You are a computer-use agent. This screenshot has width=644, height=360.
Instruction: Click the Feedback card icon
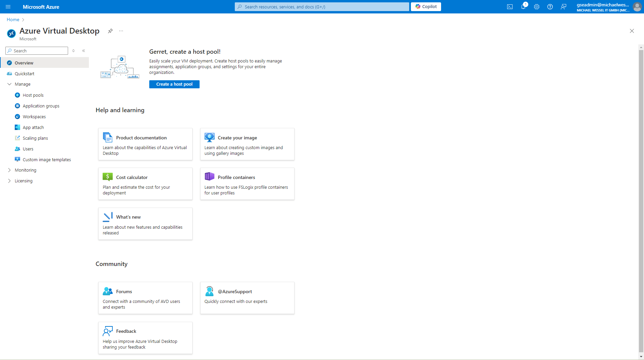tap(108, 331)
